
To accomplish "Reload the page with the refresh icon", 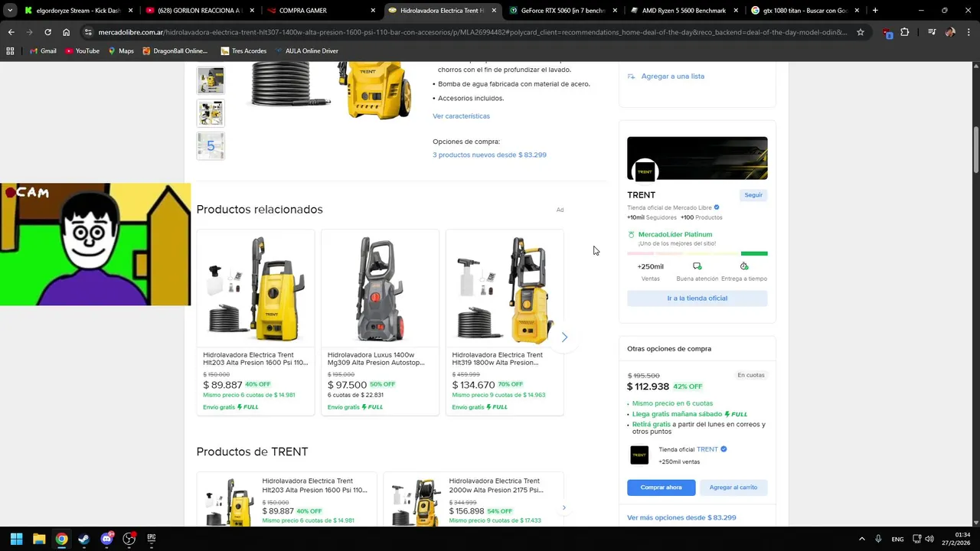I will [x=47, y=32].
